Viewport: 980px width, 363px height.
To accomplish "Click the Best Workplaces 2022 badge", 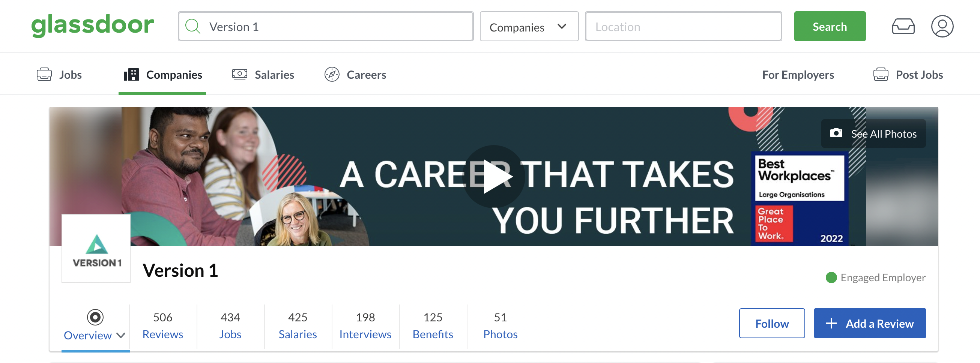I will (x=799, y=198).
